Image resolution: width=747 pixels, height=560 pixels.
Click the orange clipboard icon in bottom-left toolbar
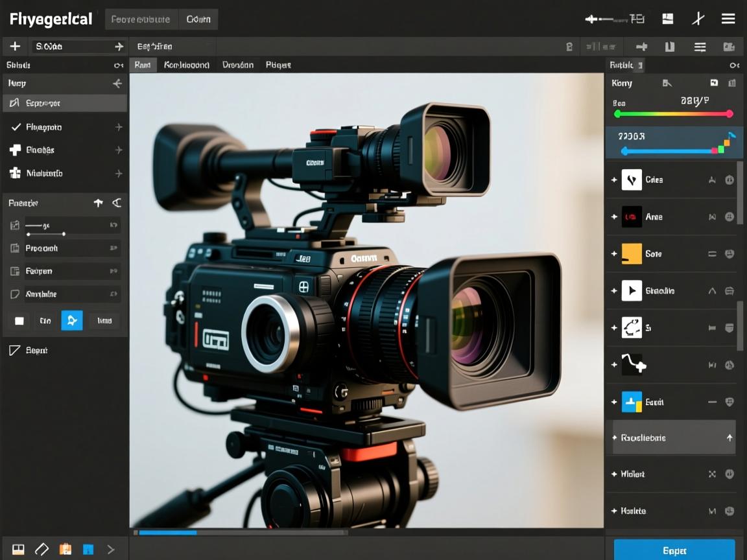[x=65, y=549]
